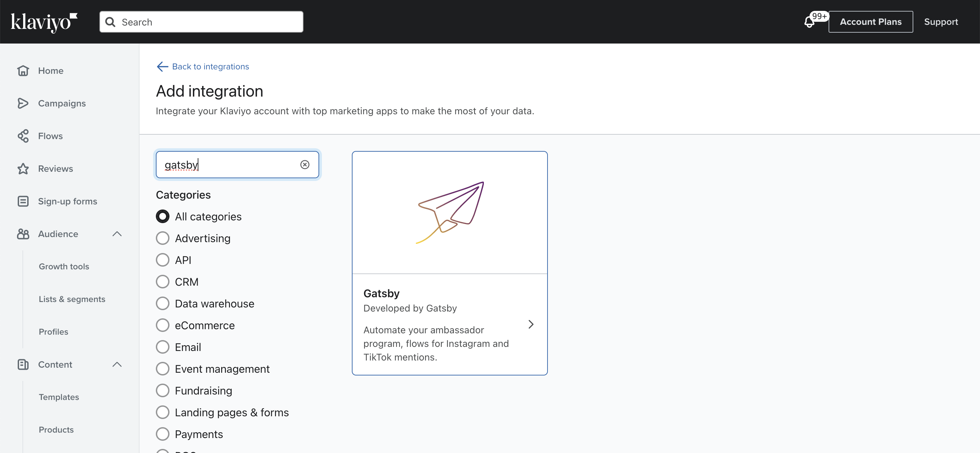This screenshot has height=453, width=980.
Task: Click the Content icon in sidebar
Action: [23, 364]
